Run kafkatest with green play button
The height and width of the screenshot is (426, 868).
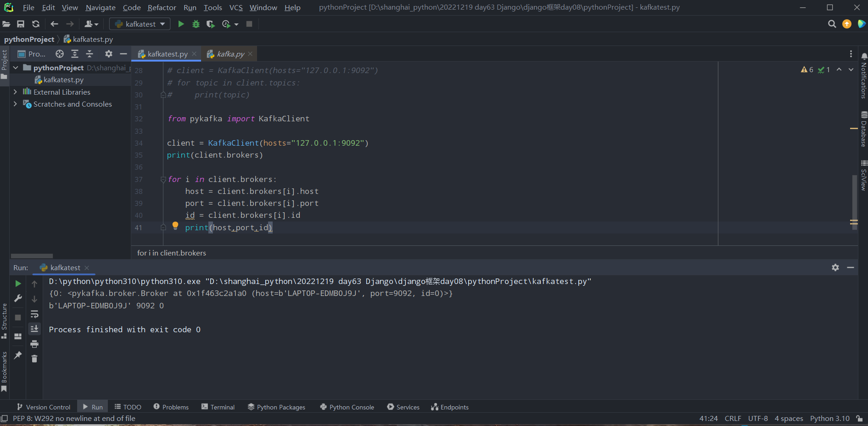click(181, 24)
